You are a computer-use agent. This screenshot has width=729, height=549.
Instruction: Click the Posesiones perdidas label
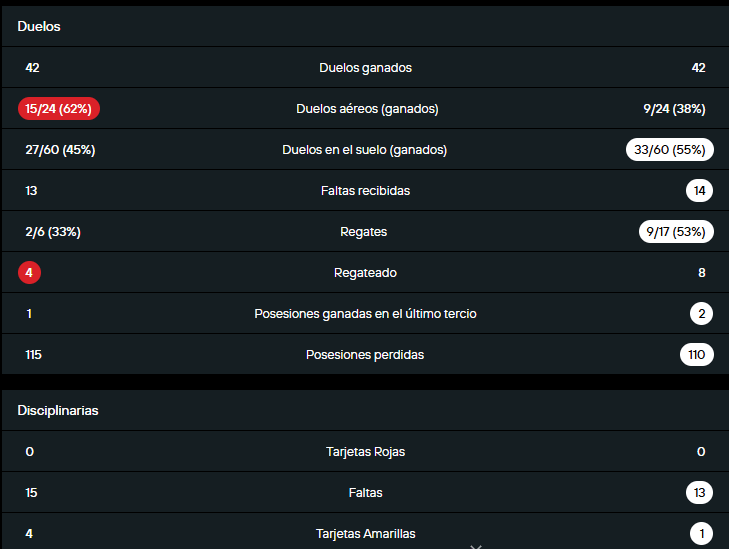[365, 354]
